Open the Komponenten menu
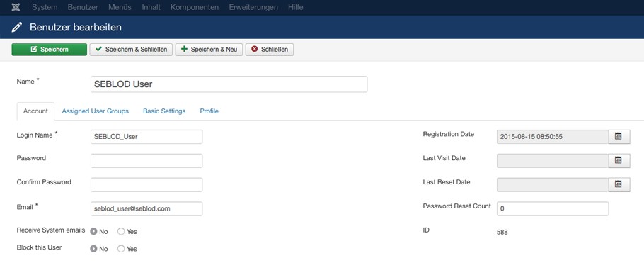The image size is (644, 280). 195,7
